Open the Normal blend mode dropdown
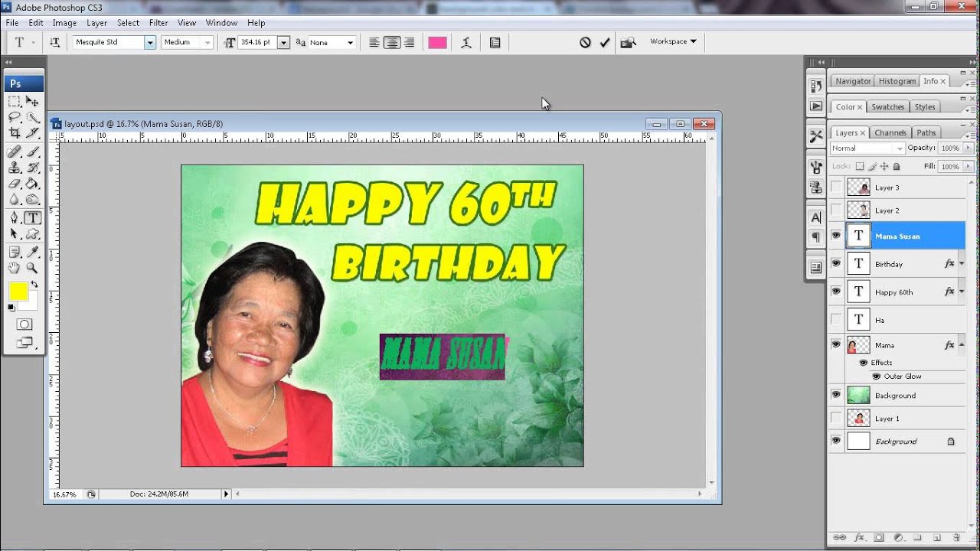The width and height of the screenshot is (980, 551). point(867,148)
